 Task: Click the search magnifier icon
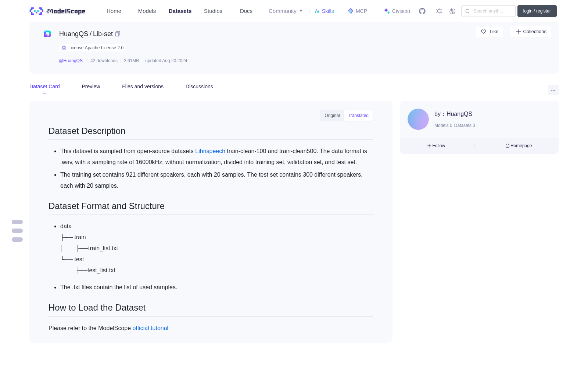[x=467, y=11]
